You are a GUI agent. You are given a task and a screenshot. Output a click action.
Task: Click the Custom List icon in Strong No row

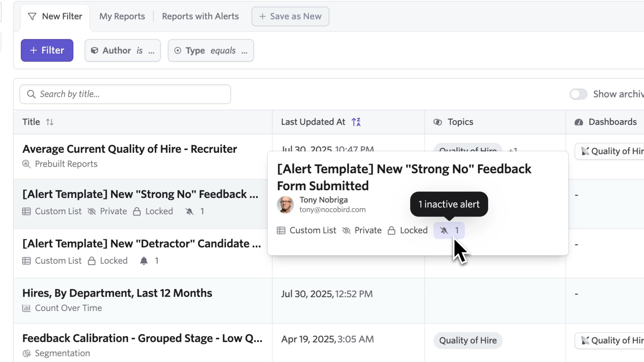pos(26,211)
